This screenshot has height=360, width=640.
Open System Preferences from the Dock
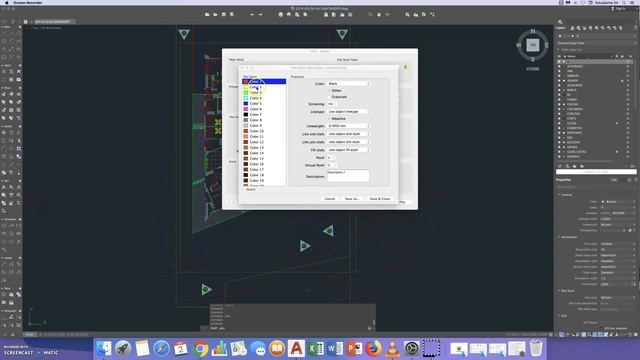[x=412, y=349]
